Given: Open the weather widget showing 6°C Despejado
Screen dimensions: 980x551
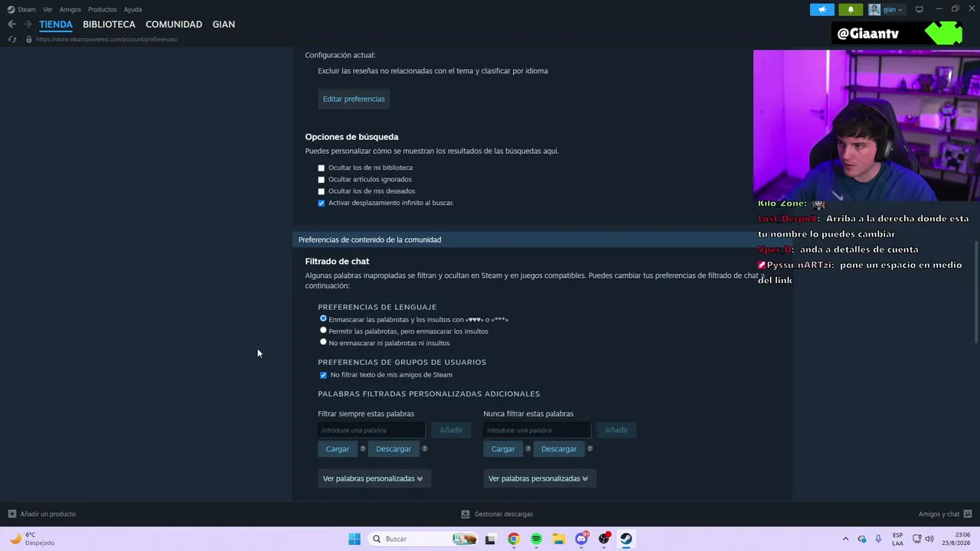Looking at the screenshot, I should coord(32,539).
